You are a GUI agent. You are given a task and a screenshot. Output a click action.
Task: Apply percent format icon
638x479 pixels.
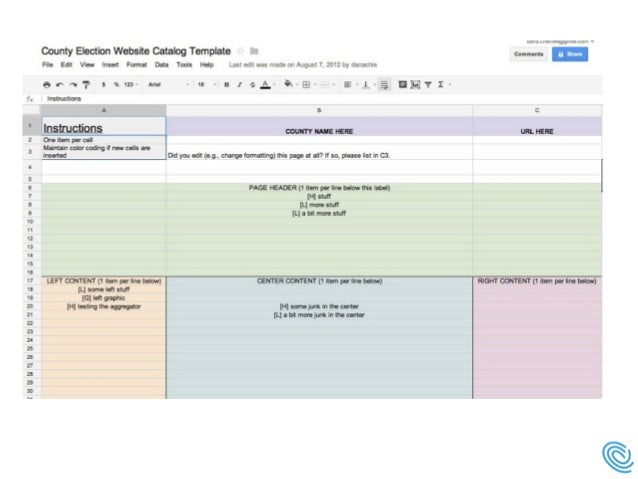(116, 85)
